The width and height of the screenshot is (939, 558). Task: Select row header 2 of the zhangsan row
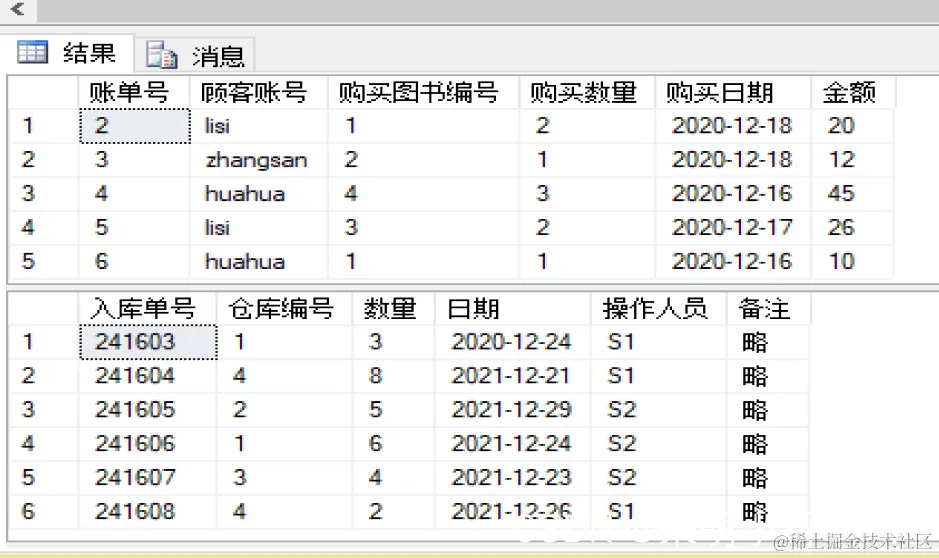(x=44, y=160)
